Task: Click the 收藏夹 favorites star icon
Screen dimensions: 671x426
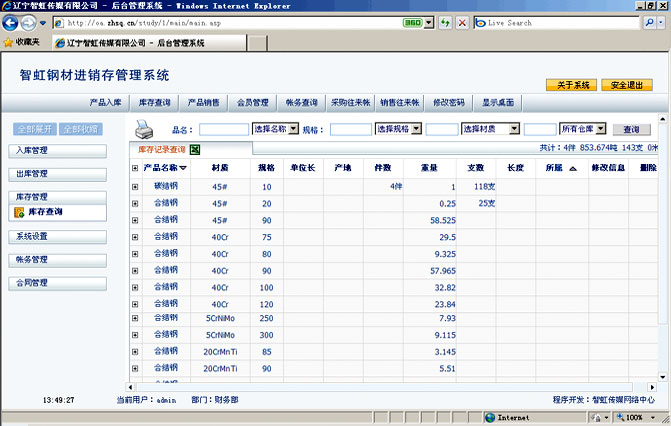Action: [8, 43]
